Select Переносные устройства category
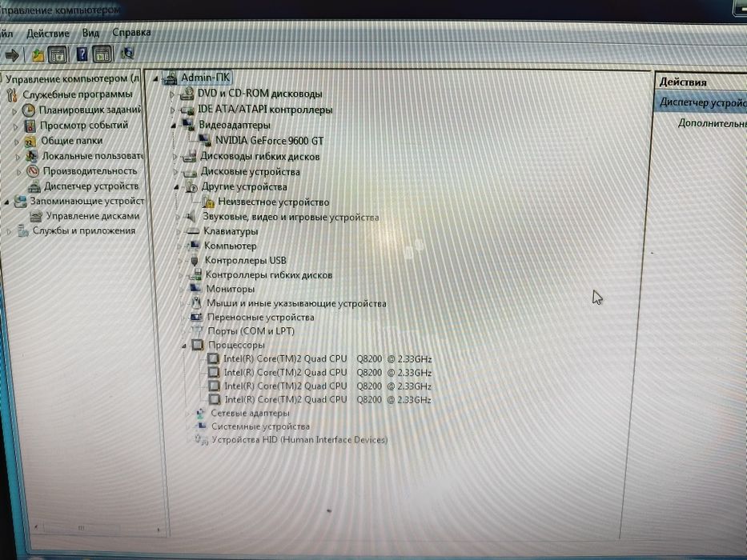The height and width of the screenshot is (560, 747). (260, 317)
